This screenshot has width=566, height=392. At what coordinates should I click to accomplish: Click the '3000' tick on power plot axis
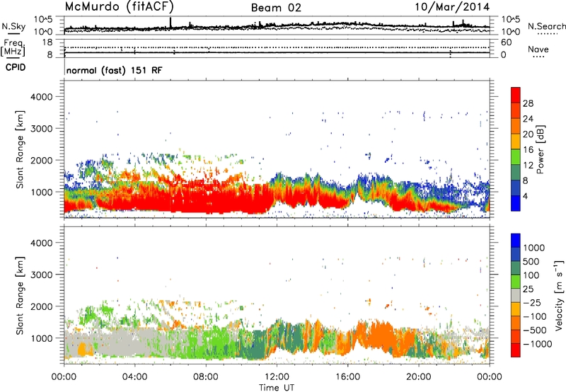coord(42,129)
